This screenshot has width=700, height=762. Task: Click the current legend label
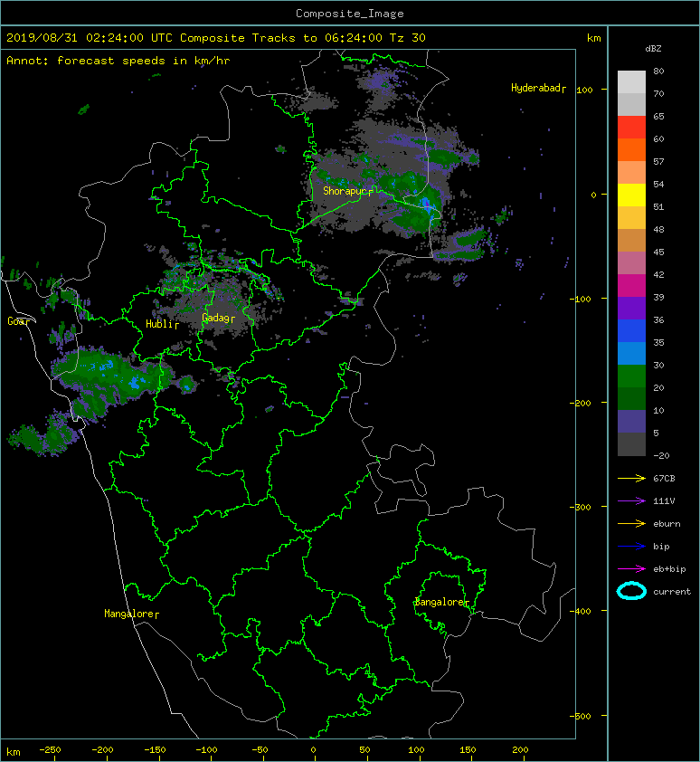pyautogui.click(x=672, y=592)
